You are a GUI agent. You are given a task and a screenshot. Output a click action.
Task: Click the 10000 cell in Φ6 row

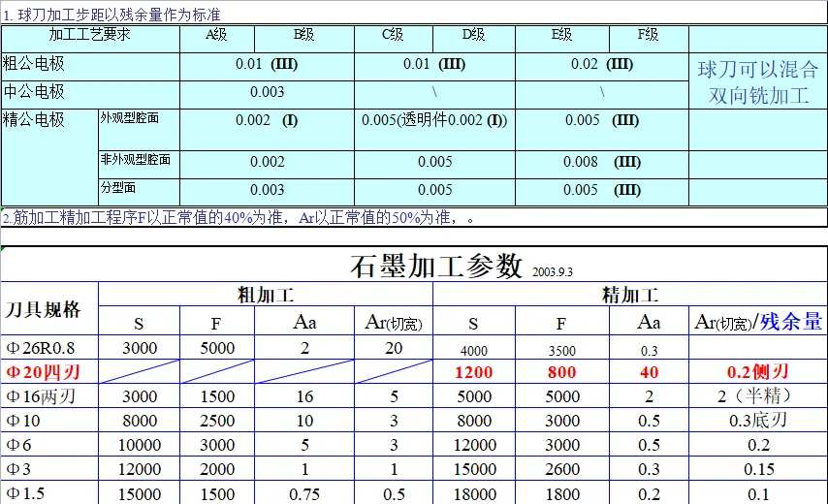[x=140, y=446]
